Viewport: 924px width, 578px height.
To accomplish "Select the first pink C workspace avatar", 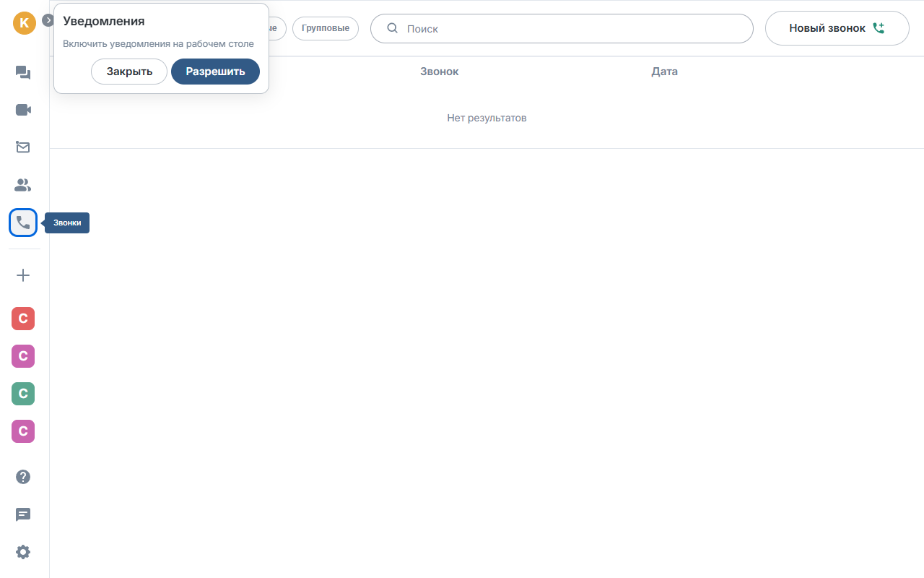I will click(23, 356).
